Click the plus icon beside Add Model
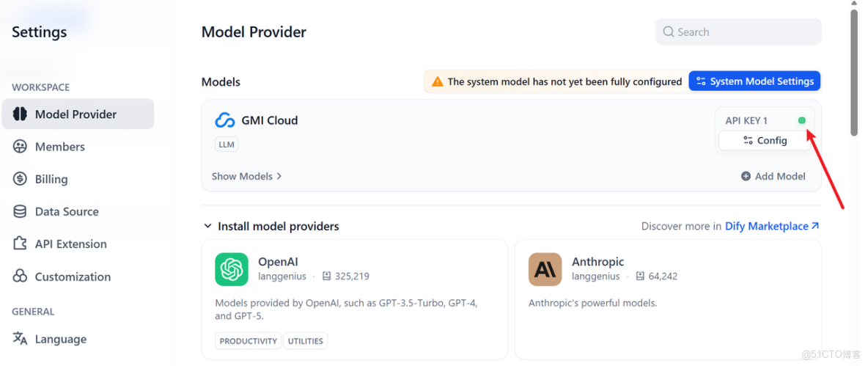Screen dimensions: 868x366 pos(746,176)
